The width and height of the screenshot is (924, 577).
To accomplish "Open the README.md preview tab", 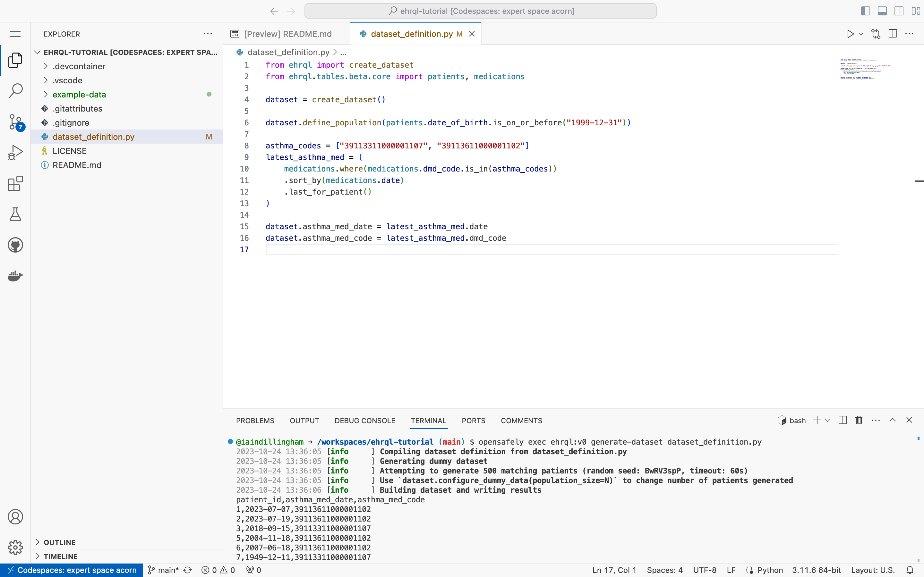I will point(287,34).
